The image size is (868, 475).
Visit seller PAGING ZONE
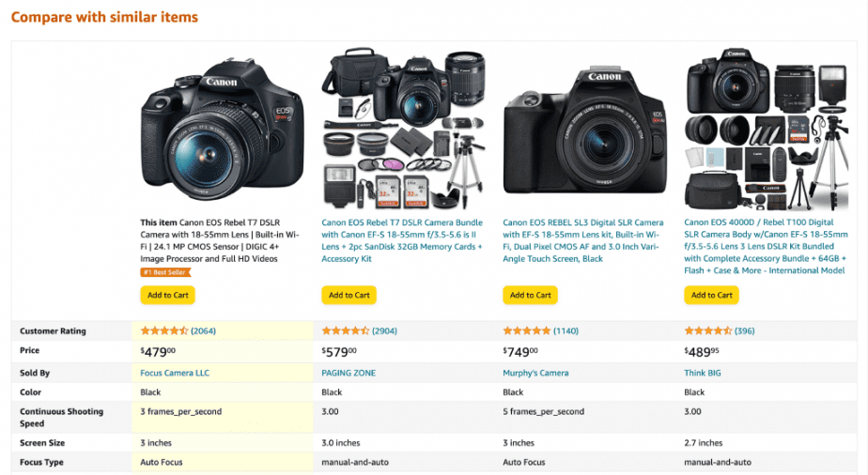[349, 373]
